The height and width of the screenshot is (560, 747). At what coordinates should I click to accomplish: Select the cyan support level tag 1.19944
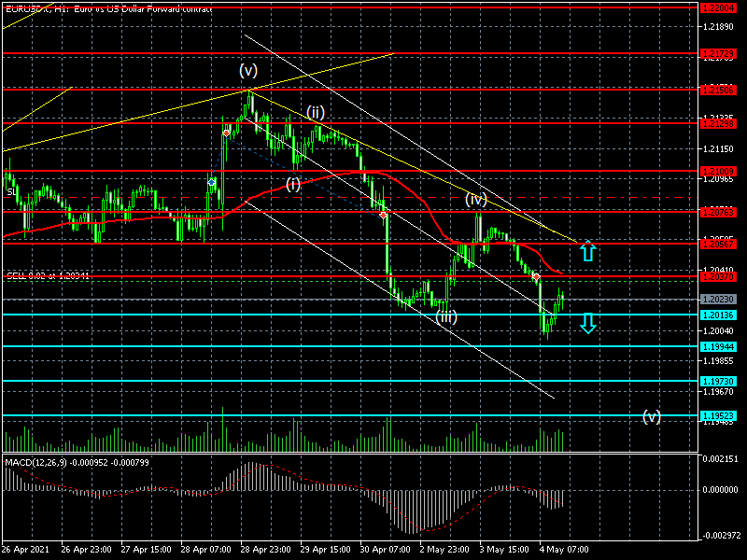coord(718,346)
